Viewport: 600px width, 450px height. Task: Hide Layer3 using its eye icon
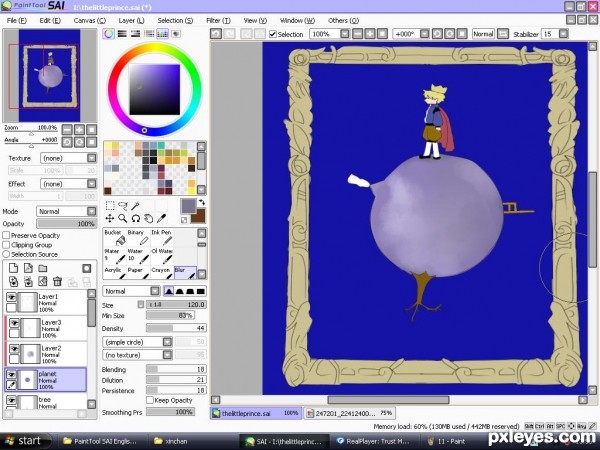[x=14, y=323]
